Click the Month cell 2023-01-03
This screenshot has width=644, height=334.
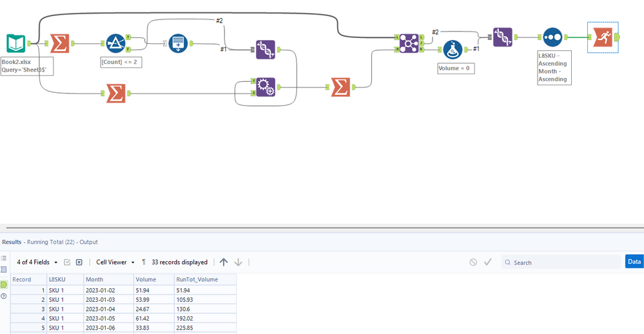[x=108, y=299]
